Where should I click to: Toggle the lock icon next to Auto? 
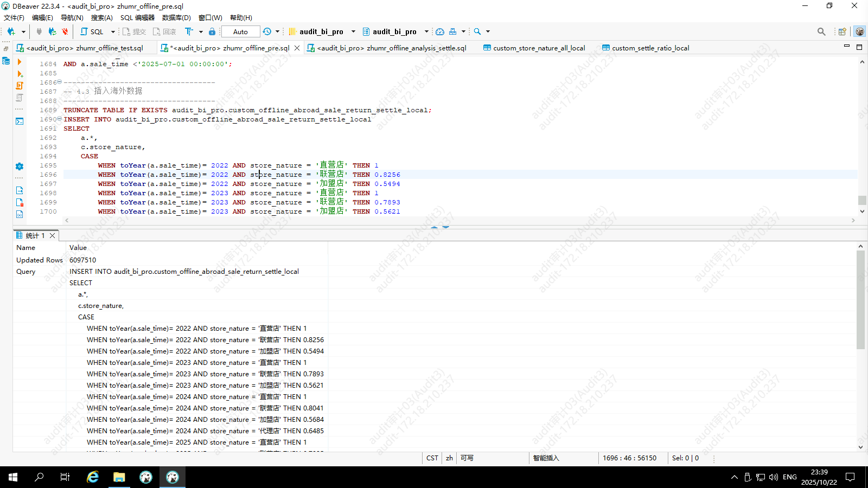pos(212,31)
